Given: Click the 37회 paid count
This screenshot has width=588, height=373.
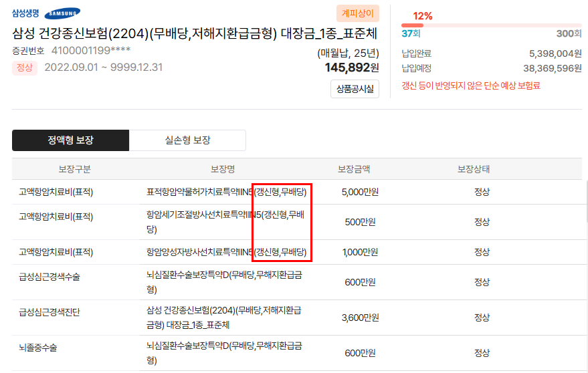Looking at the screenshot, I should [411, 33].
